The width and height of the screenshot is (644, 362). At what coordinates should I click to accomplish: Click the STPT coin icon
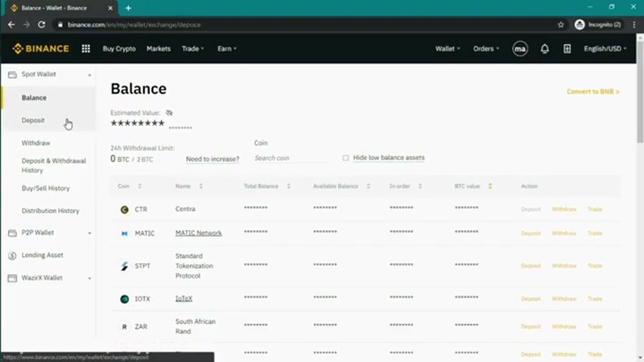(125, 266)
